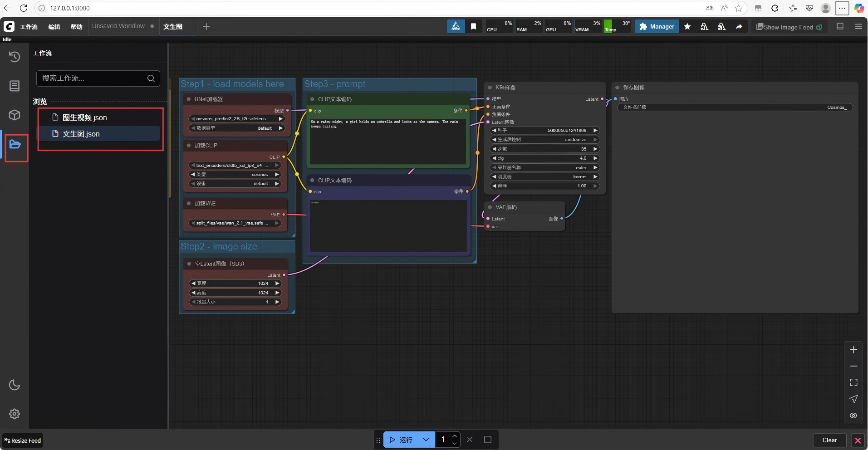This screenshot has width=868, height=450.
Task: Click the bookmark icon in top toolbar
Action: 473,26
